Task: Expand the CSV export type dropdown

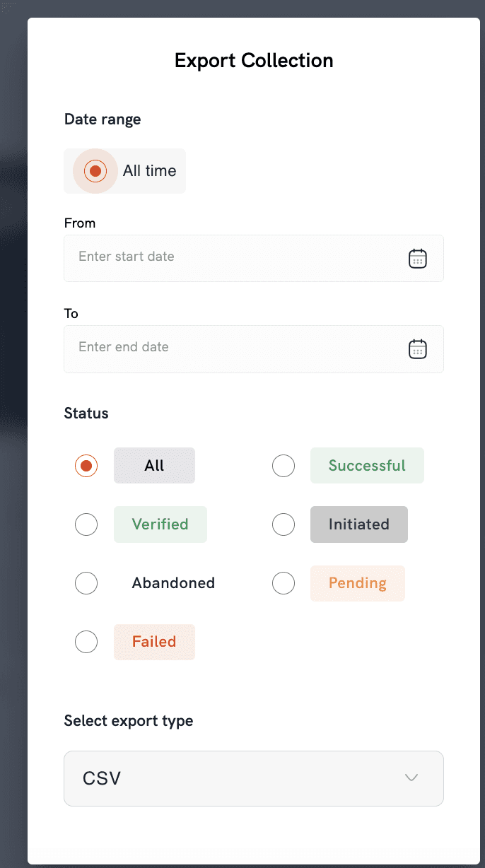Action: click(x=254, y=778)
